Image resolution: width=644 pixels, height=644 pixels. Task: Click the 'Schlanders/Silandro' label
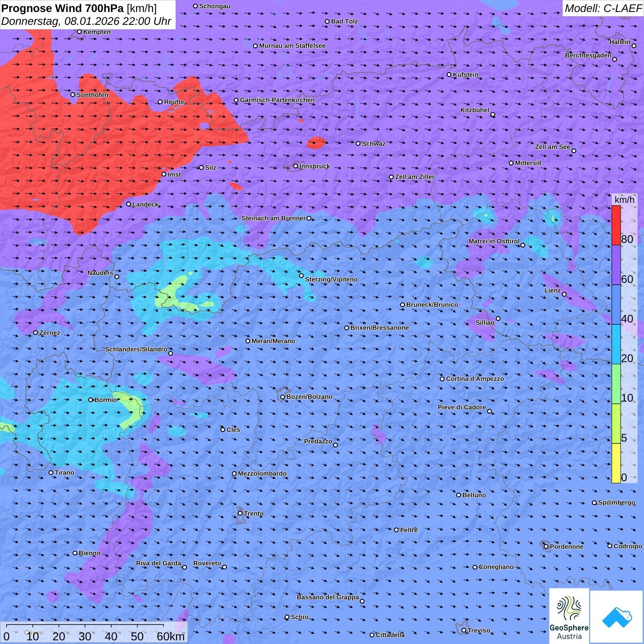coord(136,349)
